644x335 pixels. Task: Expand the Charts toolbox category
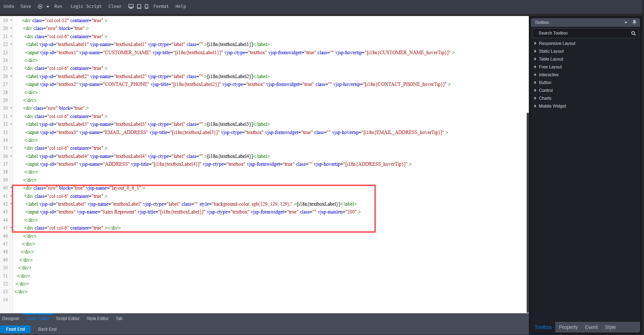pos(545,98)
